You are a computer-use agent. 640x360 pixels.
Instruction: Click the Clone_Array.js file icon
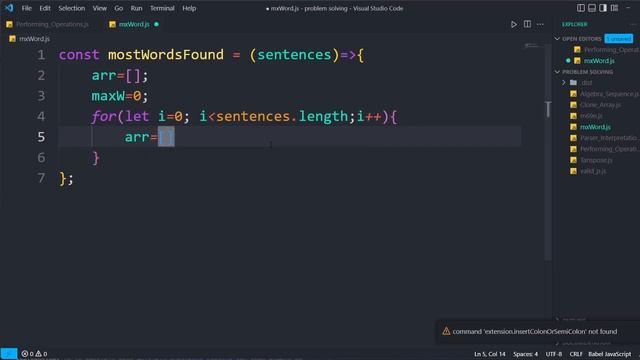tap(573, 105)
